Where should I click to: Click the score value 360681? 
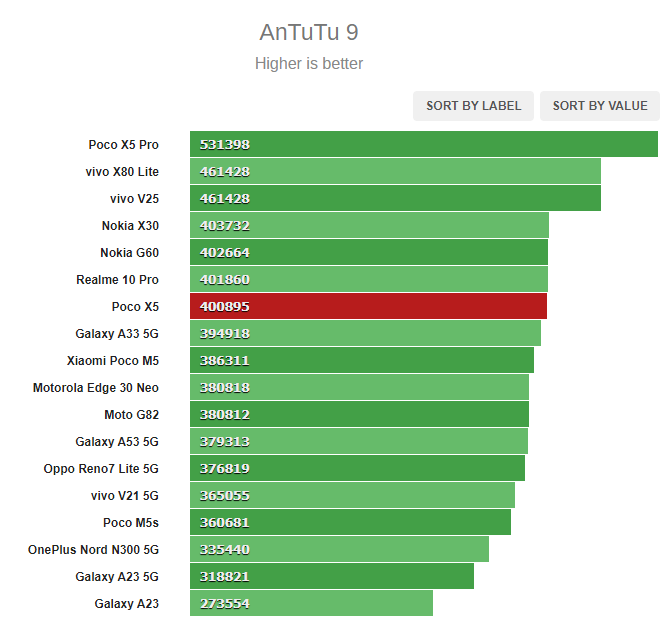coord(225,523)
